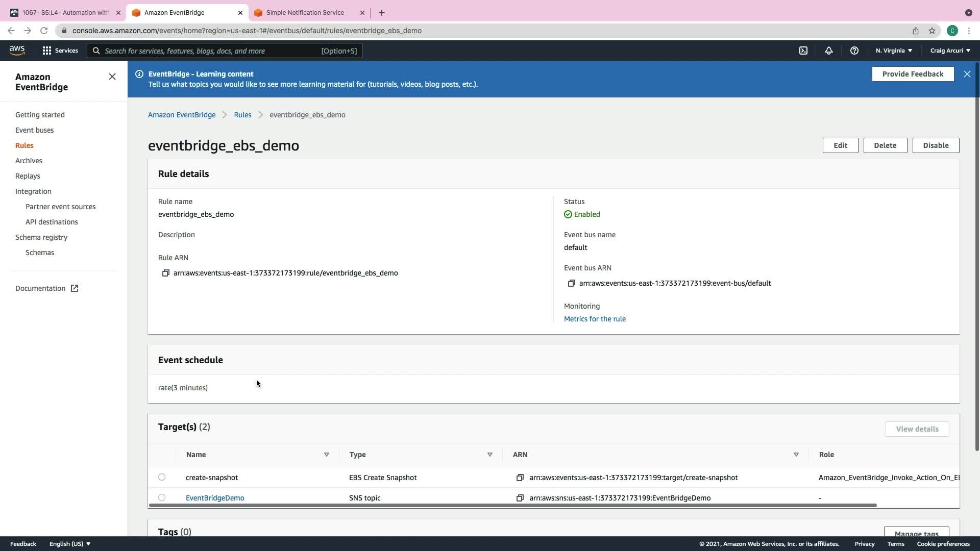Expand the Craig Arcuri account menu
The image size is (980, 551).
(950, 51)
